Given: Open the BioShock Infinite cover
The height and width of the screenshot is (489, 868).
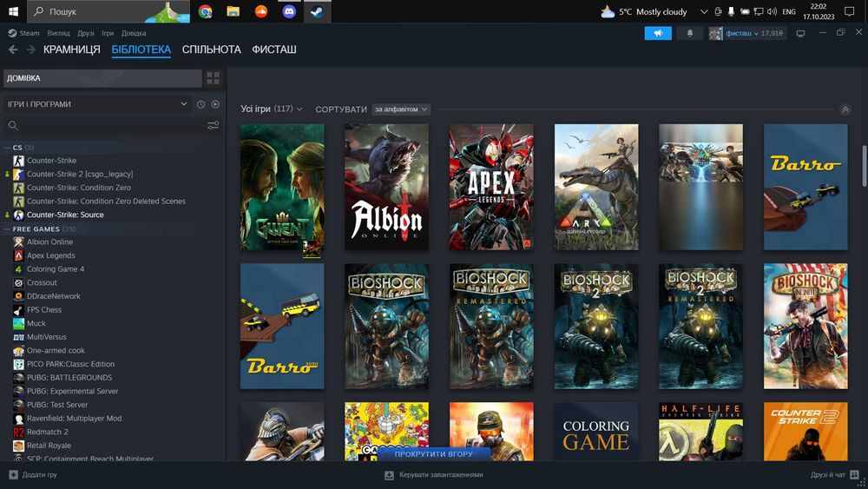Looking at the screenshot, I should [x=806, y=327].
